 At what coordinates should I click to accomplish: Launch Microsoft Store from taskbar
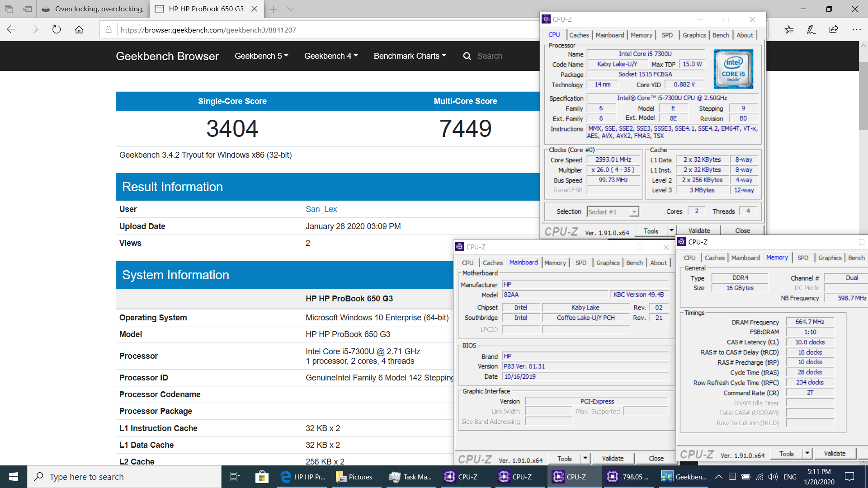tap(262, 477)
